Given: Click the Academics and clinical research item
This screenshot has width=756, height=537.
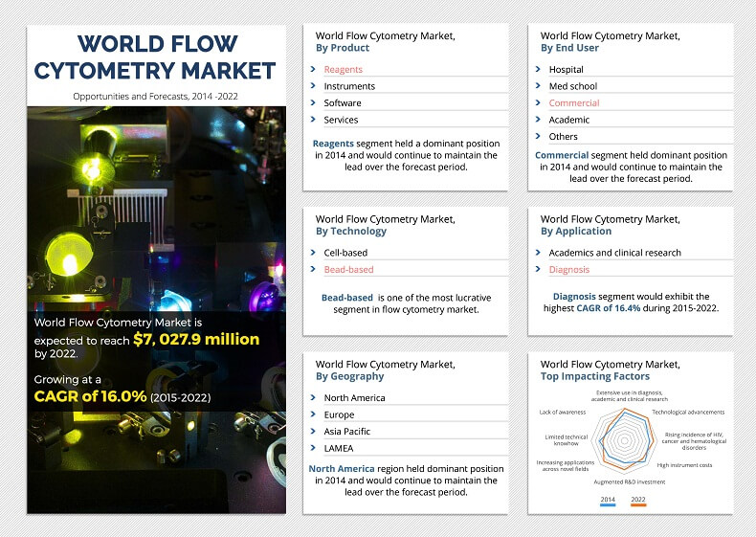Looking at the screenshot, I should 614,253.
